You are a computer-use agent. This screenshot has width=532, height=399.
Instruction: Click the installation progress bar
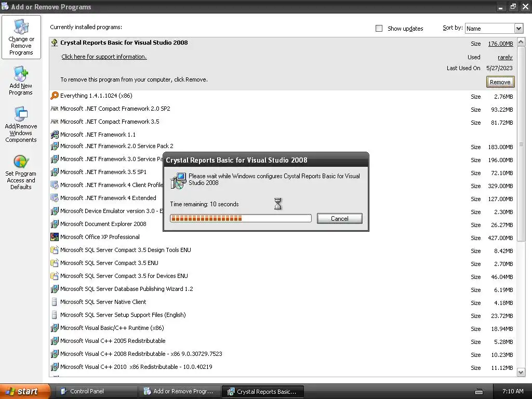pyautogui.click(x=241, y=218)
